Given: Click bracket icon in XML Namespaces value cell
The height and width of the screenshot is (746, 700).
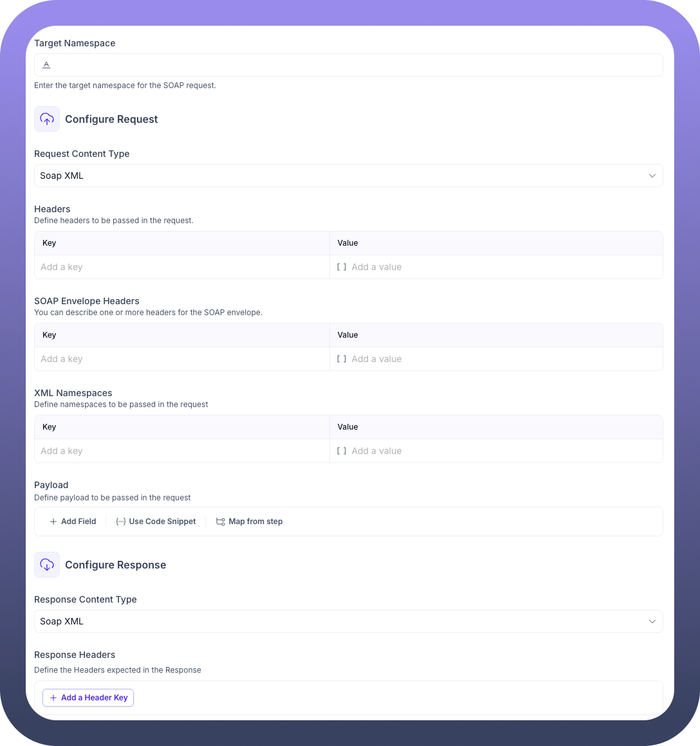Looking at the screenshot, I should 342,451.
